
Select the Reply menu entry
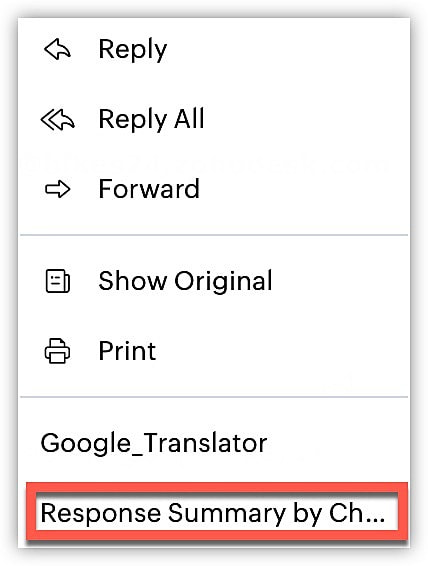click(x=214, y=49)
